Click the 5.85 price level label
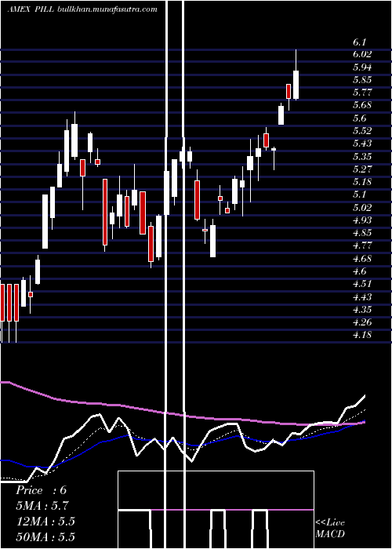Viewport: 392px width, 549px height. pos(362,79)
